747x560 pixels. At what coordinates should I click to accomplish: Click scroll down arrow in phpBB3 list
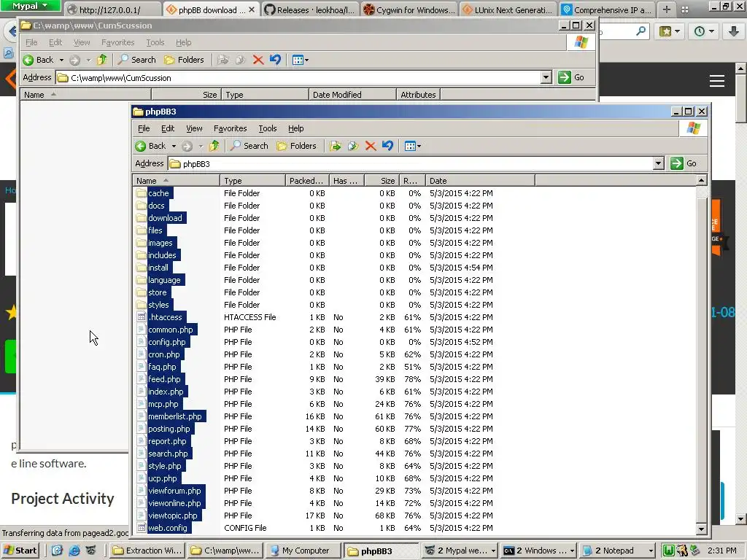point(701,529)
